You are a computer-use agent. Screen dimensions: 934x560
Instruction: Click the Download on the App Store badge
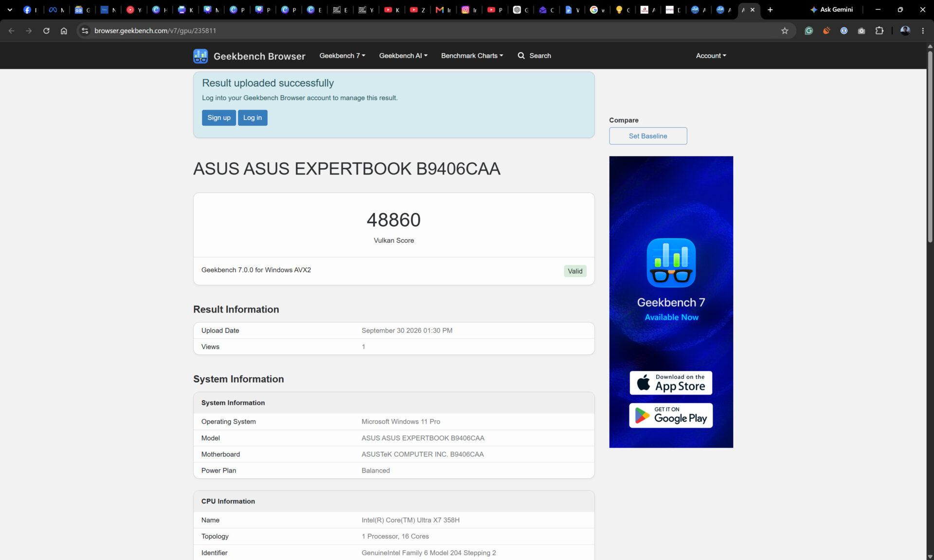(x=671, y=383)
